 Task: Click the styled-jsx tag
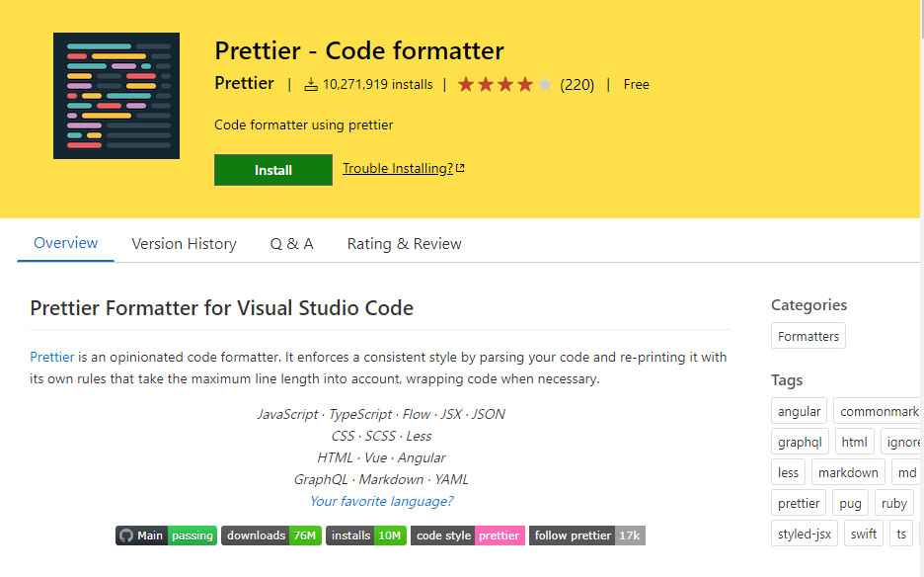(804, 534)
